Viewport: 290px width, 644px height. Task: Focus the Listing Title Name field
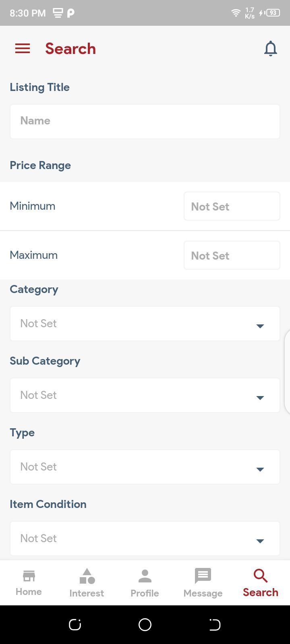[x=145, y=122]
